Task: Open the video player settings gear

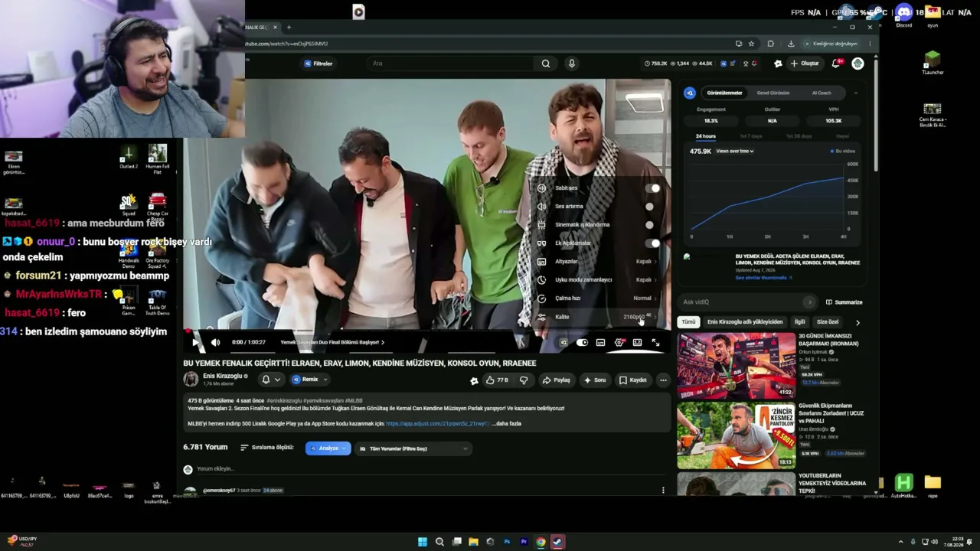Action: pos(619,342)
